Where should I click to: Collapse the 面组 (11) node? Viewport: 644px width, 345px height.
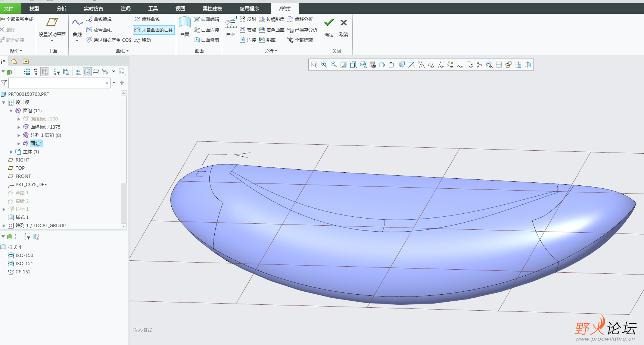[11, 111]
